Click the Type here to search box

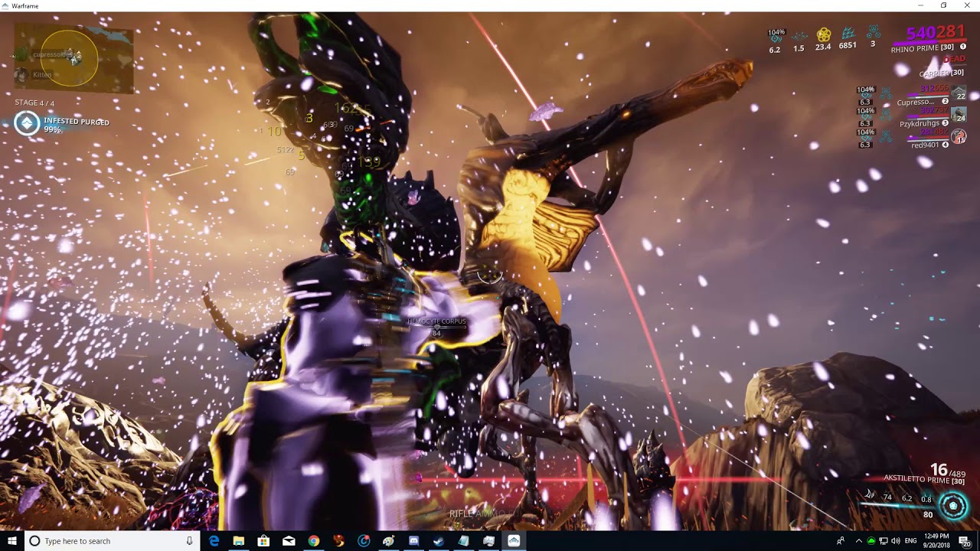pyautogui.click(x=113, y=541)
